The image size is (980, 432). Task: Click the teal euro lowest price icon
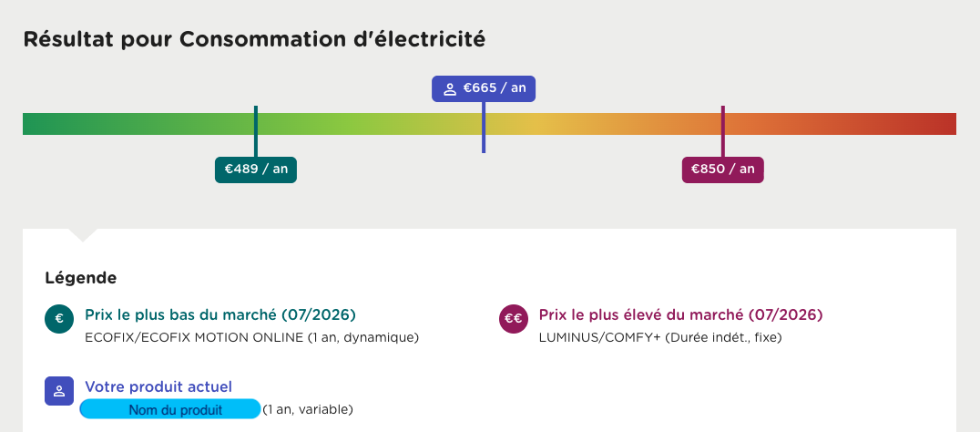59,319
